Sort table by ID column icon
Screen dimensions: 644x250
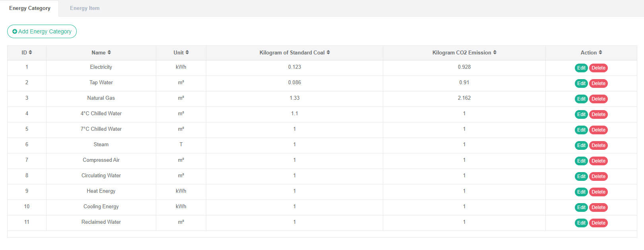[x=31, y=52]
